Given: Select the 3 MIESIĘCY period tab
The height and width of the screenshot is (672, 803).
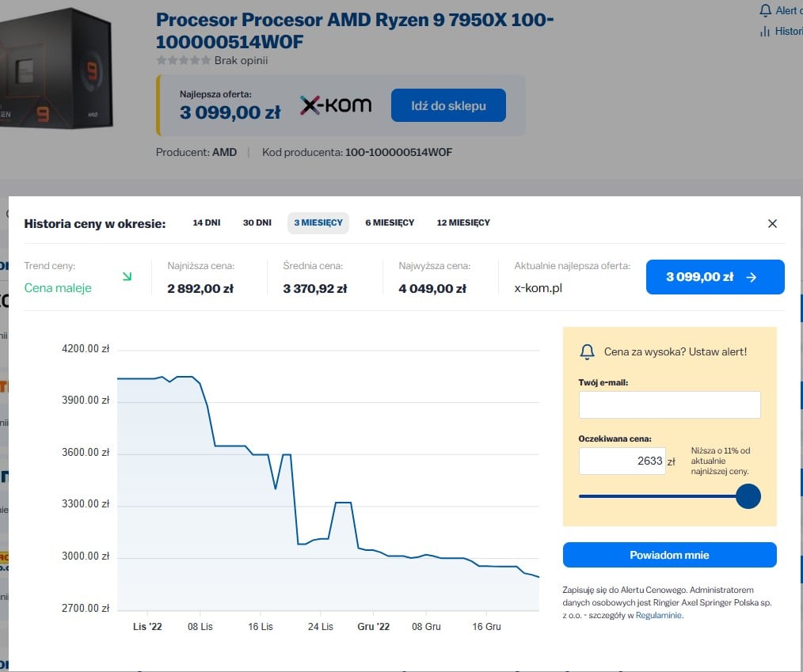Looking at the screenshot, I should tap(318, 222).
